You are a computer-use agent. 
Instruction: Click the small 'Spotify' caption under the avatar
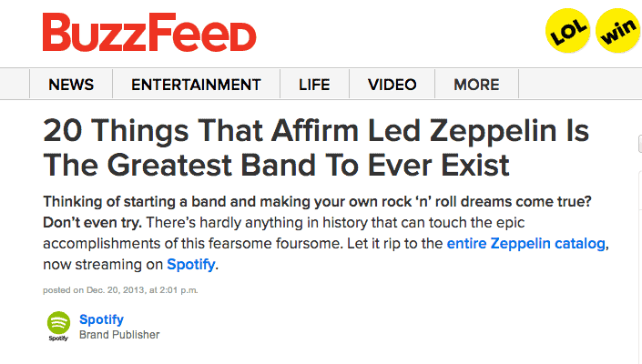coord(58,339)
